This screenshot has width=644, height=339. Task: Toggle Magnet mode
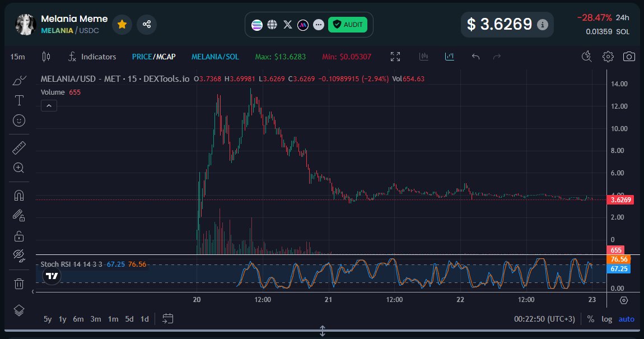pyautogui.click(x=19, y=195)
